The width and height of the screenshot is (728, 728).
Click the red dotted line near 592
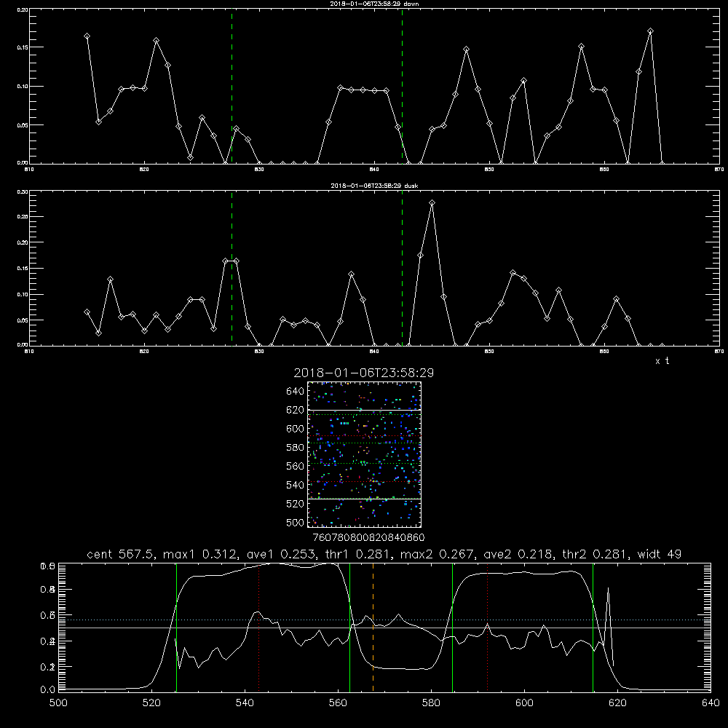tap(488, 628)
